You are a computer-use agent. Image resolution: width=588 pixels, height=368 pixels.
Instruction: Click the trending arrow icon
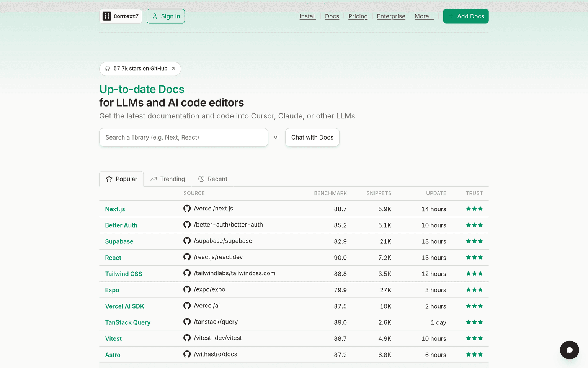(x=154, y=179)
